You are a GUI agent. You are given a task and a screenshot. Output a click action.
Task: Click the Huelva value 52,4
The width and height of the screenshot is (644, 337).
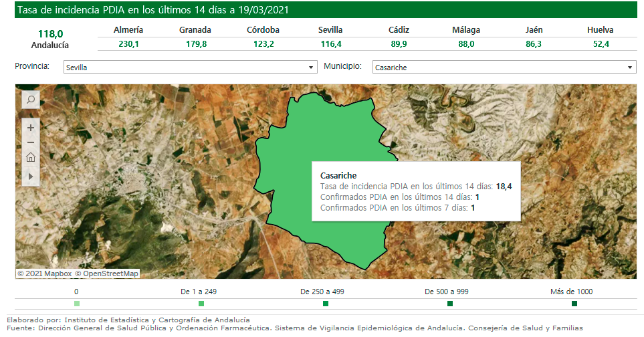pos(601,44)
